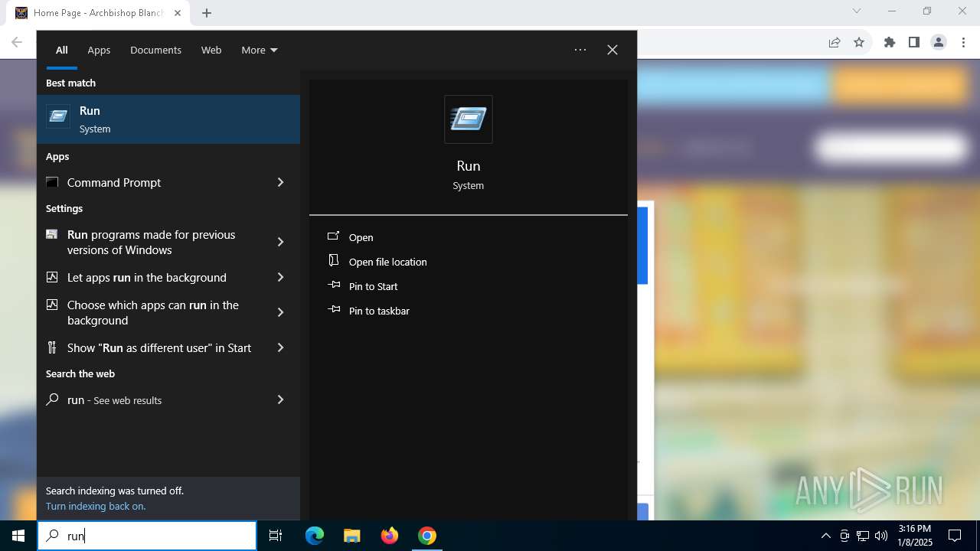Click the volume speaker icon in tray
The width and height of the screenshot is (980, 551).
[x=881, y=536]
